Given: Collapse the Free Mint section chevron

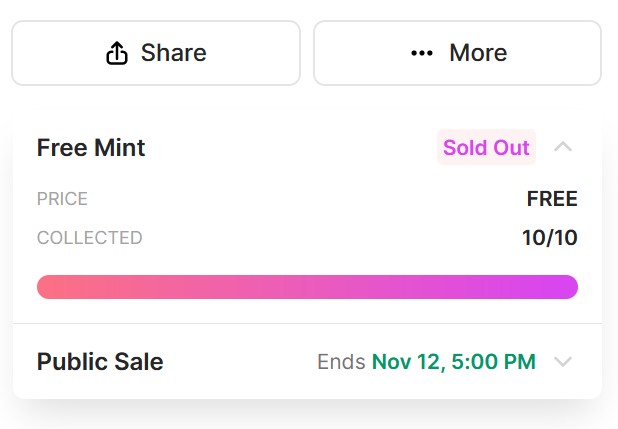Looking at the screenshot, I should point(563,147).
